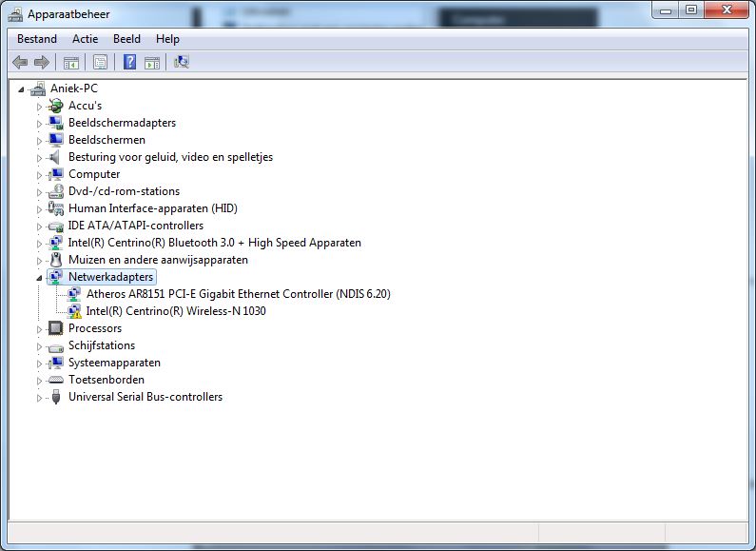
Task: Select the Processors label
Action: click(x=95, y=328)
